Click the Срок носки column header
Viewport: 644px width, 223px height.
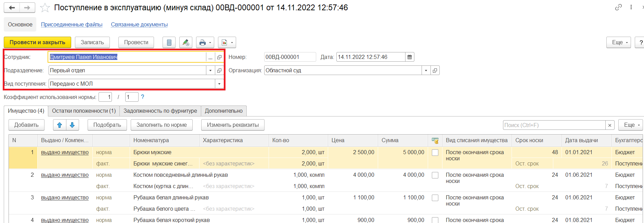pyautogui.click(x=537, y=140)
